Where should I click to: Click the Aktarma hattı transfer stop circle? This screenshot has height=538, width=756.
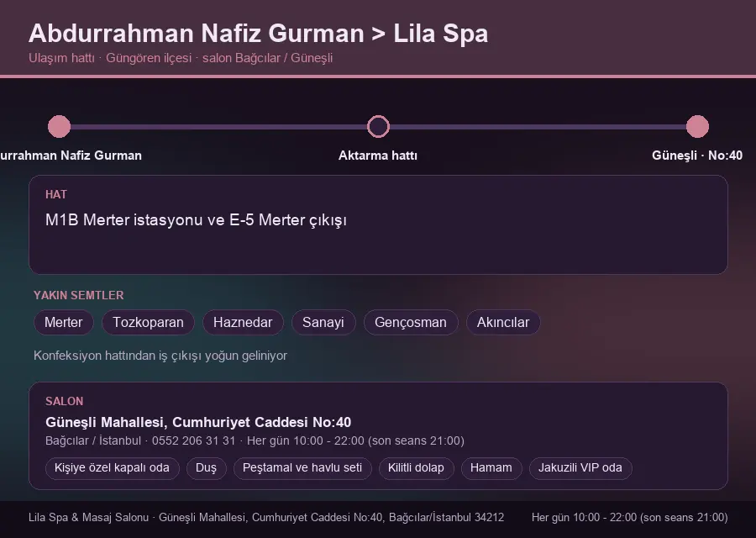378,126
